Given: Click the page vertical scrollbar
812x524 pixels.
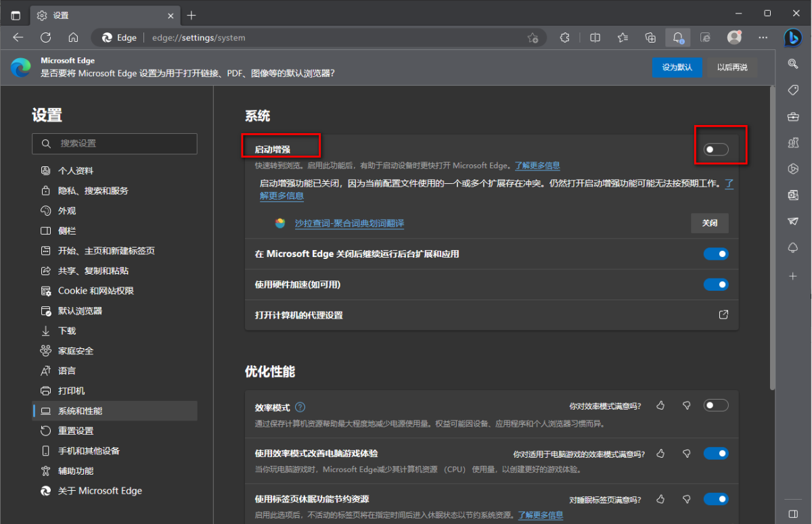Looking at the screenshot, I should 772,237.
